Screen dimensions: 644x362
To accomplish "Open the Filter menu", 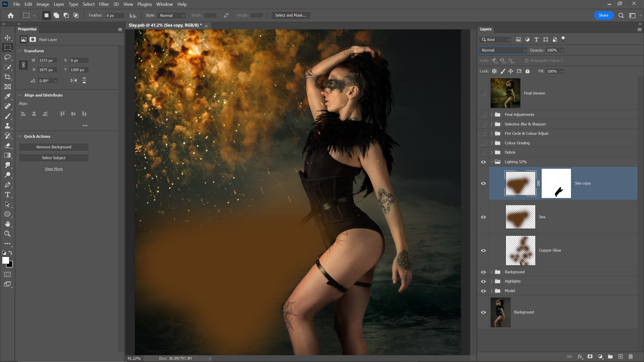I will click(x=104, y=4).
